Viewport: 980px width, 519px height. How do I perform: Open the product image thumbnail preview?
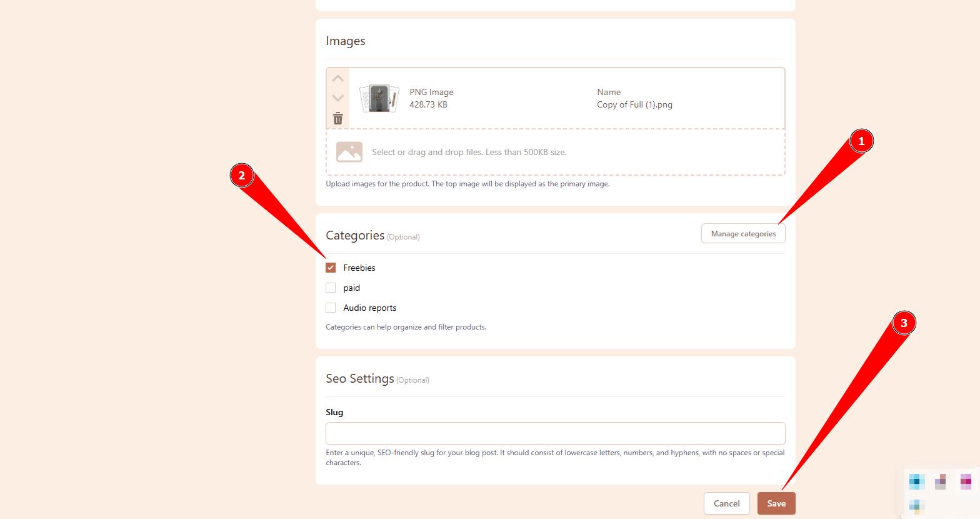379,98
